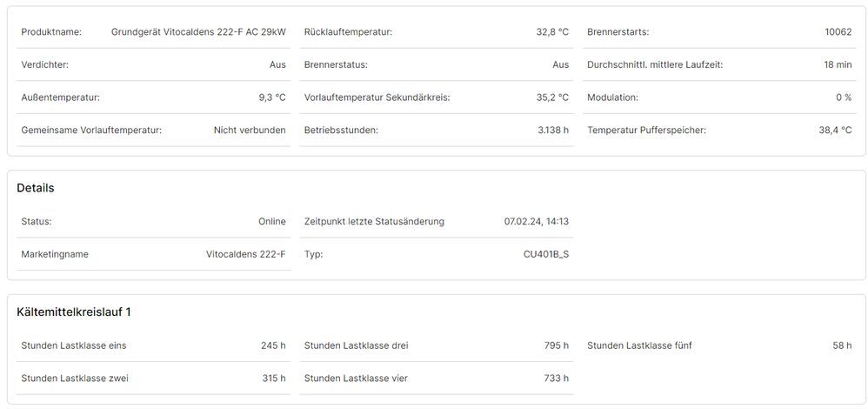Click the Verdichter status value

277,64
